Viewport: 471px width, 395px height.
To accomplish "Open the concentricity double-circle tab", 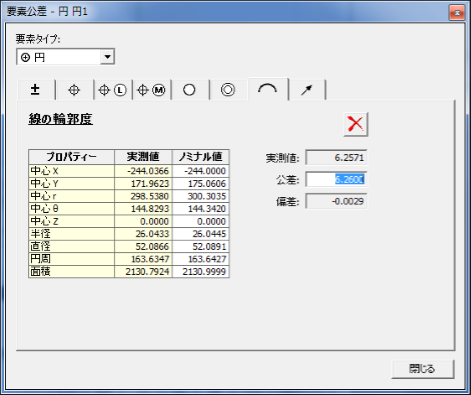I will [228, 90].
